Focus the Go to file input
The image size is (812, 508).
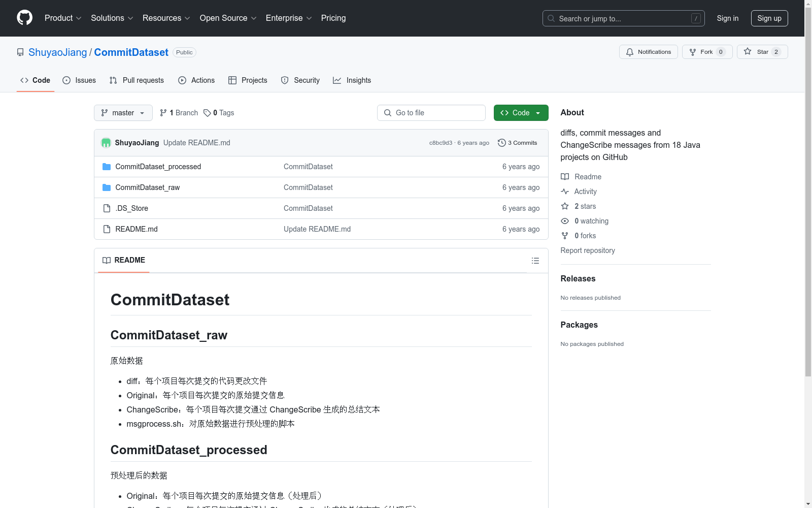click(431, 113)
